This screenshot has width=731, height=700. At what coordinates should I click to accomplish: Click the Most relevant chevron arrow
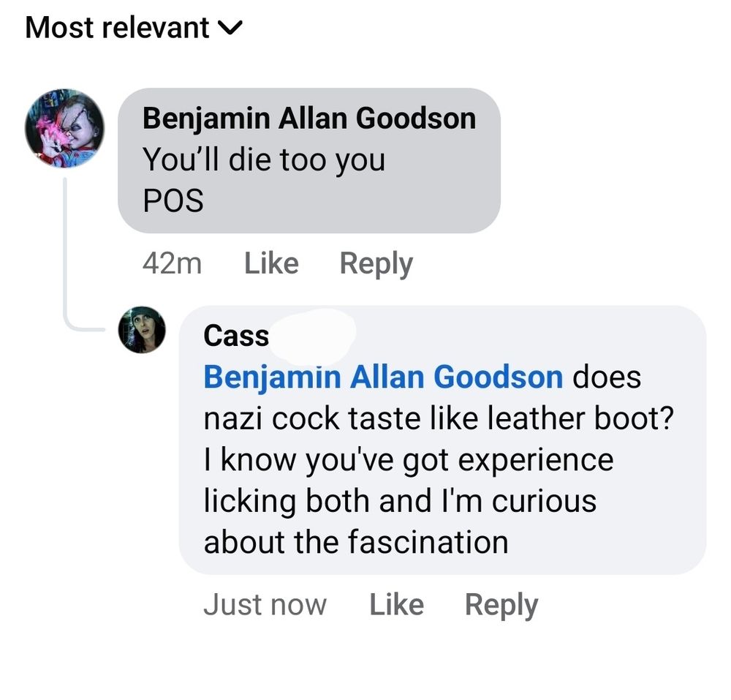tap(232, 28)
